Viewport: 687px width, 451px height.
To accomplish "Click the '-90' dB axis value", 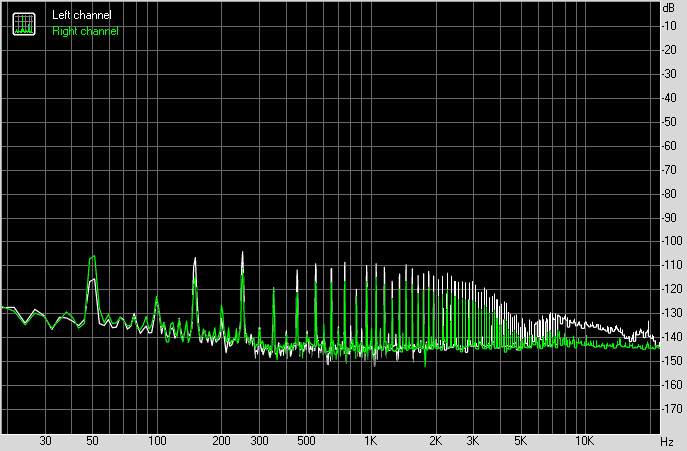I will tap(669, 217).
